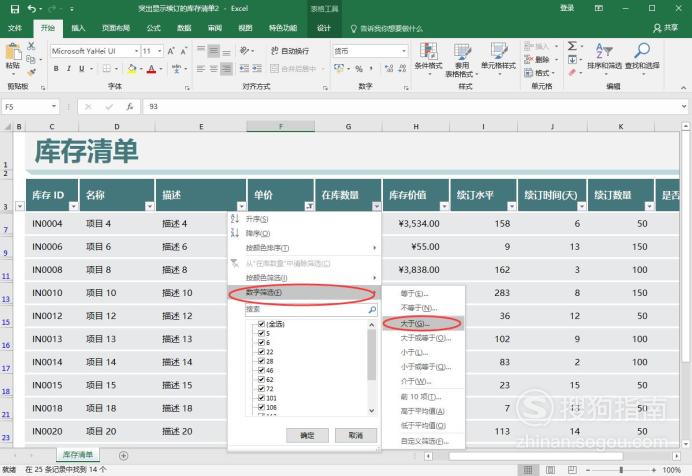The image size is (692, 476).
Task: Add a new sheet with plus icon
Action: click(x=124, y=455)
